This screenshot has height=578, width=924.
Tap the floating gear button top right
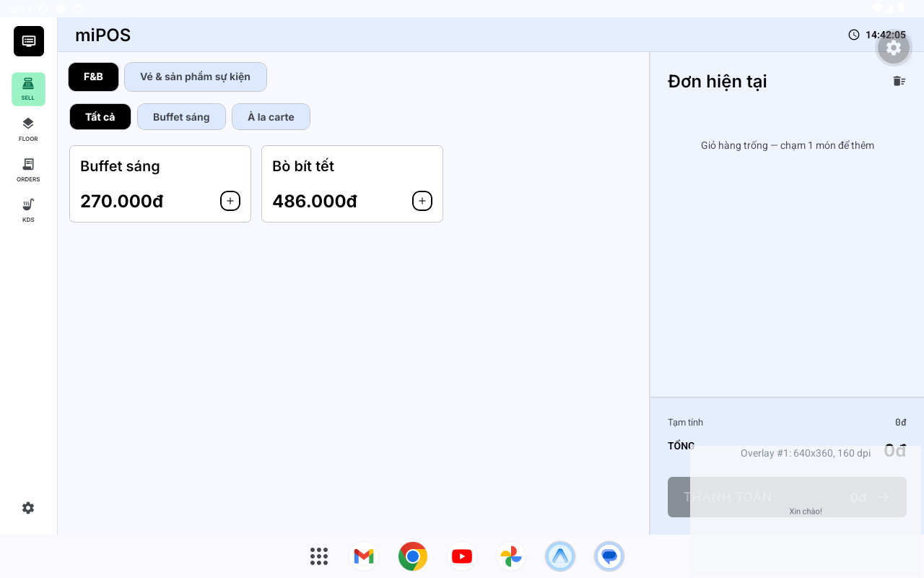point(894,48)
